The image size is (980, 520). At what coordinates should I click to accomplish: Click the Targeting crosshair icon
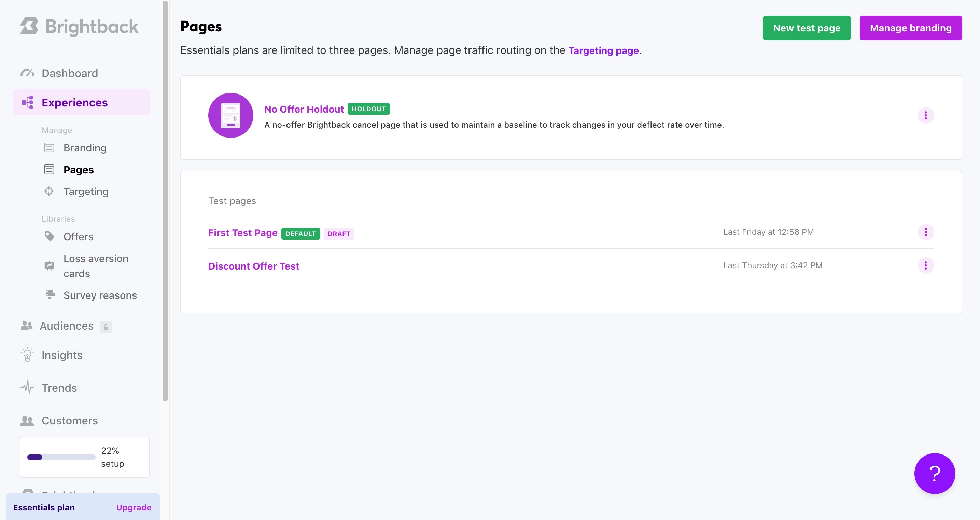49,191
